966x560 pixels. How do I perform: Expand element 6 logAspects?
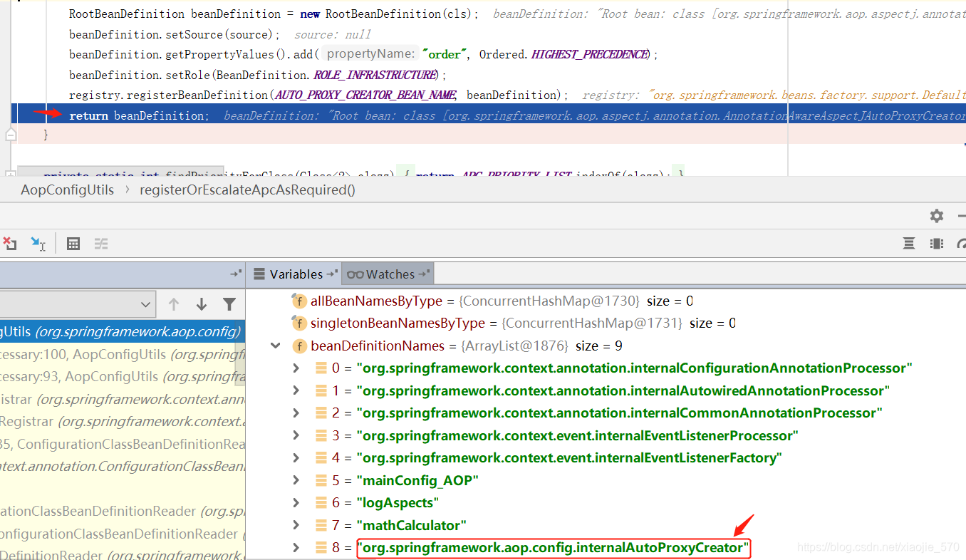click(296, 503)
